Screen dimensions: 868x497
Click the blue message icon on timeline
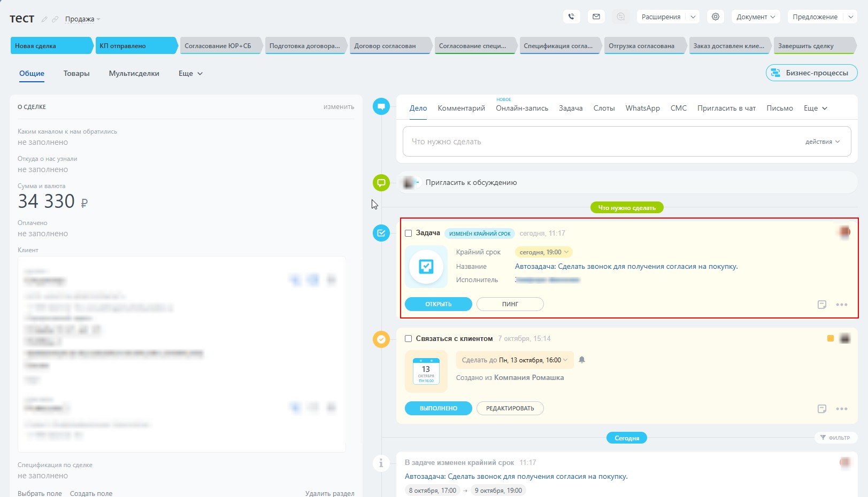point(381,106)
